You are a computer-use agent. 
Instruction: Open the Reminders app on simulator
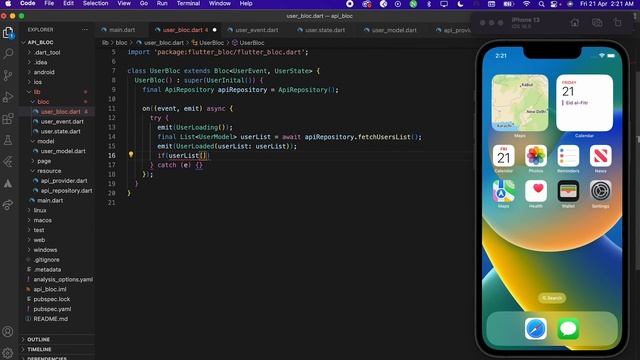coord(568,156)
